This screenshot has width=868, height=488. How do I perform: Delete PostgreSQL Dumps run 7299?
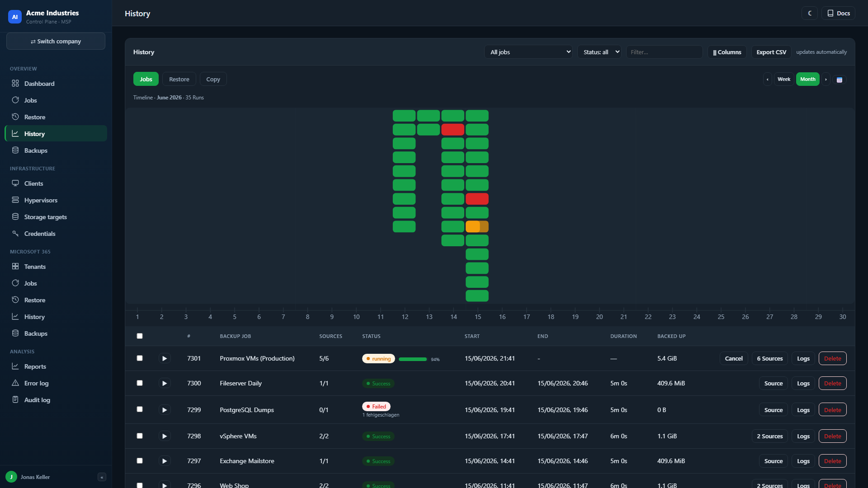coord(832,410)
